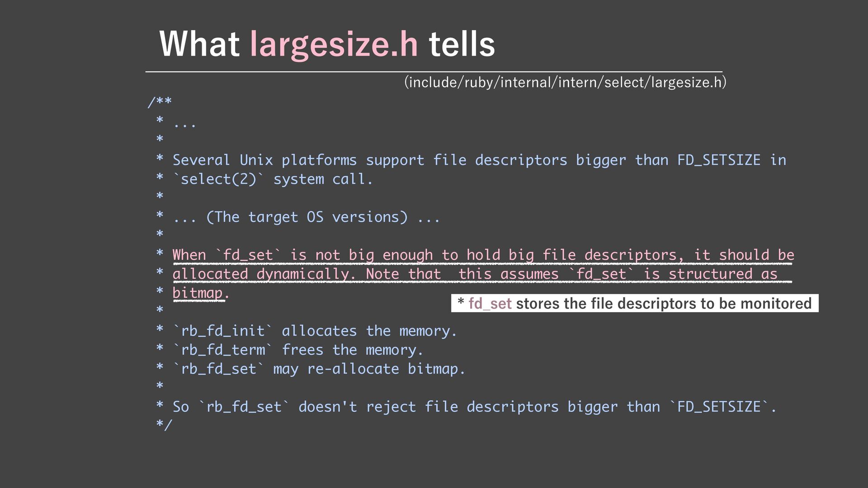The width and height of the screenshot is (868, 488).
Task: Click the file path include/ruby/internal/intern/select/largesize.h
Action: (565, 82)
